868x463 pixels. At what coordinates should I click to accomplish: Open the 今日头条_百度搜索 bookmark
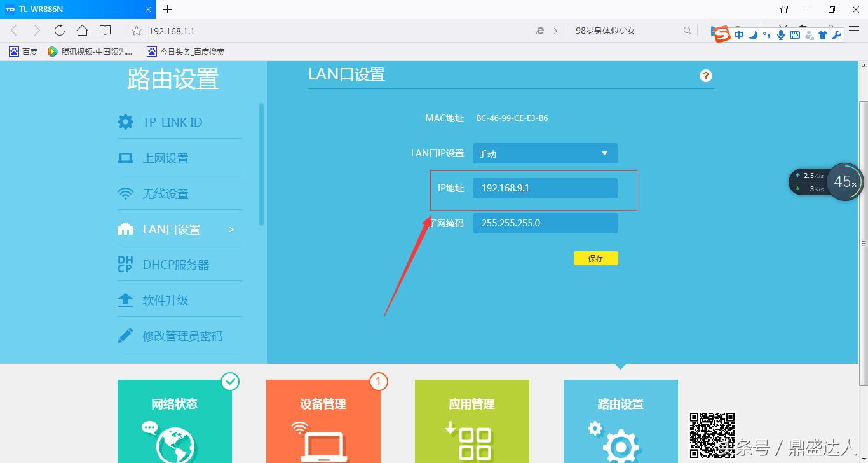pyautogui.click(x=186, y=52)
